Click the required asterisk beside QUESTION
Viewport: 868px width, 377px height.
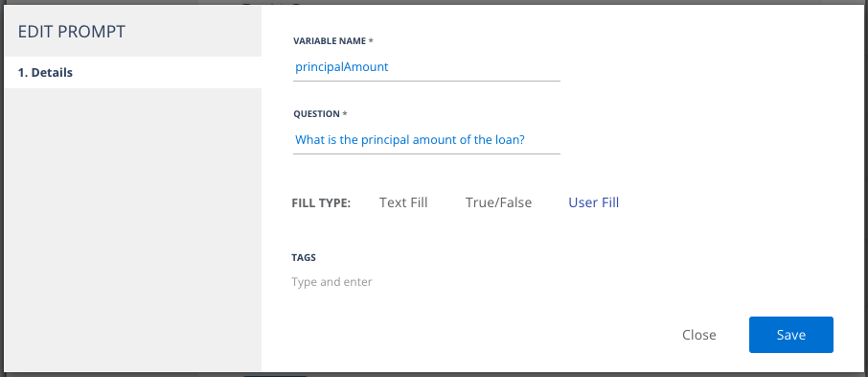[x=345, y=113]
